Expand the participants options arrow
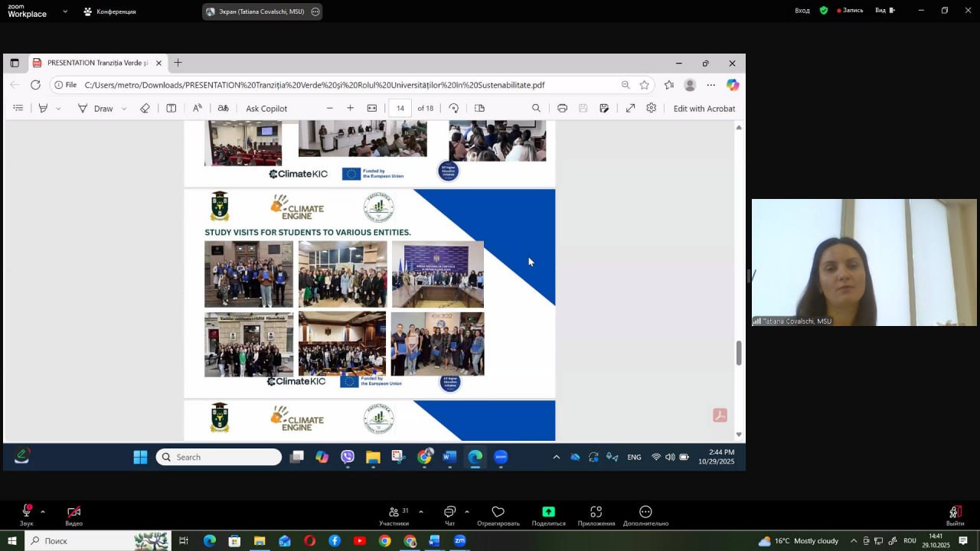This screenshot has width=980, height=551. [420, 511]
